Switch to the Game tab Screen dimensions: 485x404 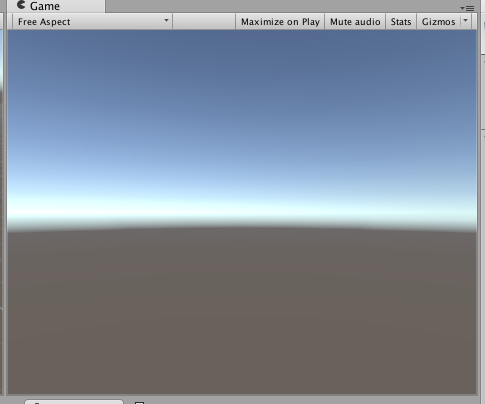55,6
